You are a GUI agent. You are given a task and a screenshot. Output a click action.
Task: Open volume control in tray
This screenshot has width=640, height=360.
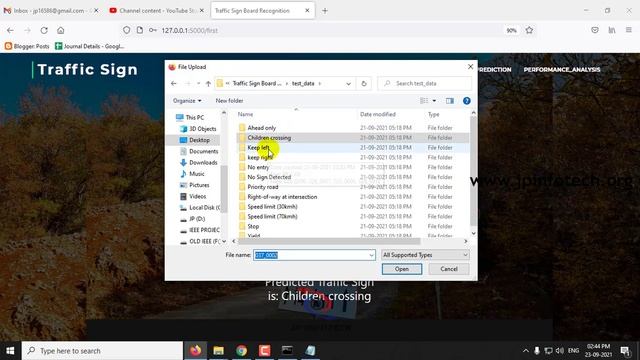pyautogui.click(x=560, y=351)
